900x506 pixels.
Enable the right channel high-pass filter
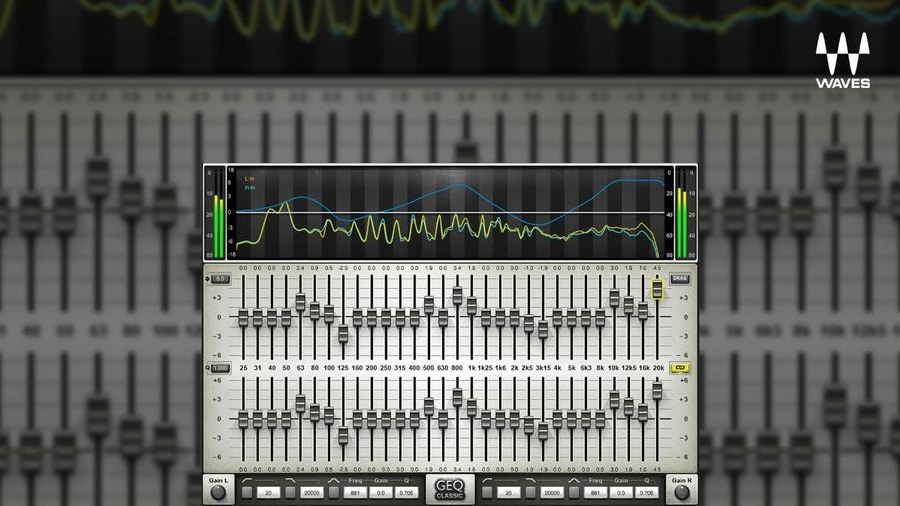coord(487,492)
